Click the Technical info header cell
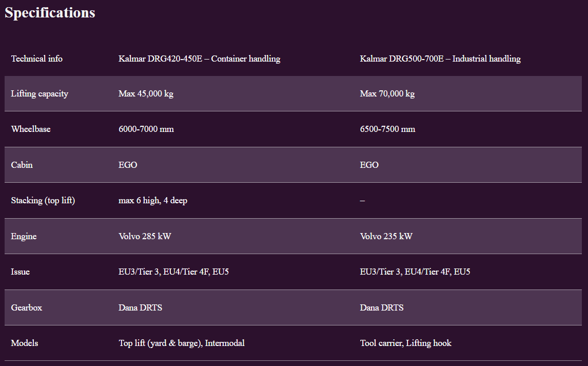588x366 pixels. pos(37,59)
